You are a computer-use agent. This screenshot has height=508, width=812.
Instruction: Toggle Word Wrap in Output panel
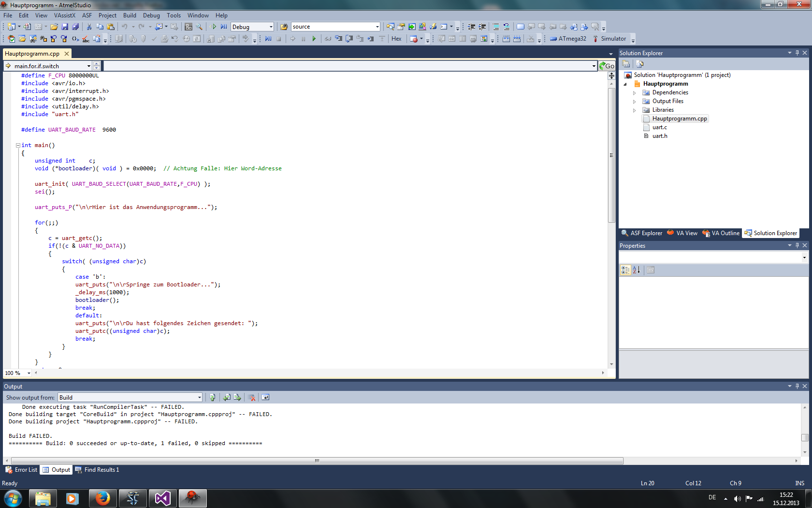coord(265,397)
